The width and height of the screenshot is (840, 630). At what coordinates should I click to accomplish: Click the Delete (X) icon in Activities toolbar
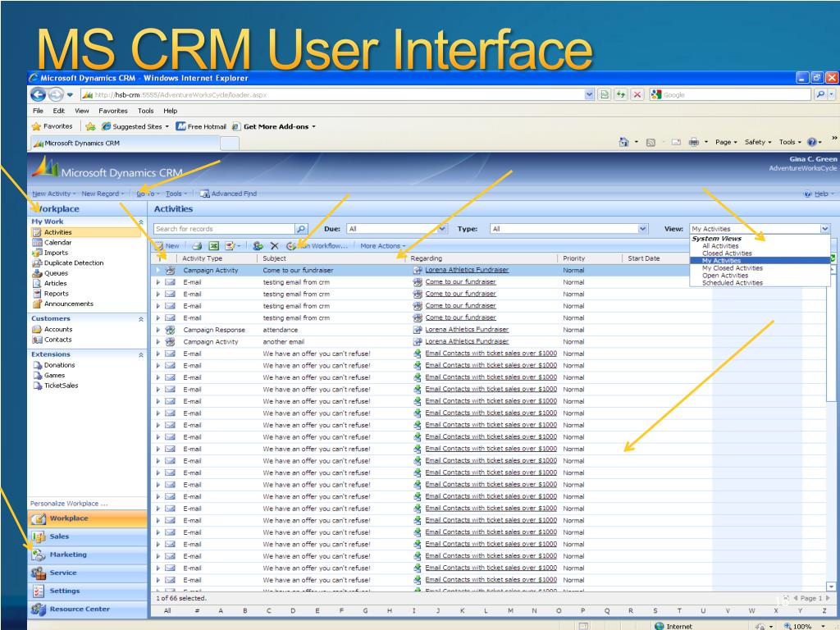click(274, 246)
